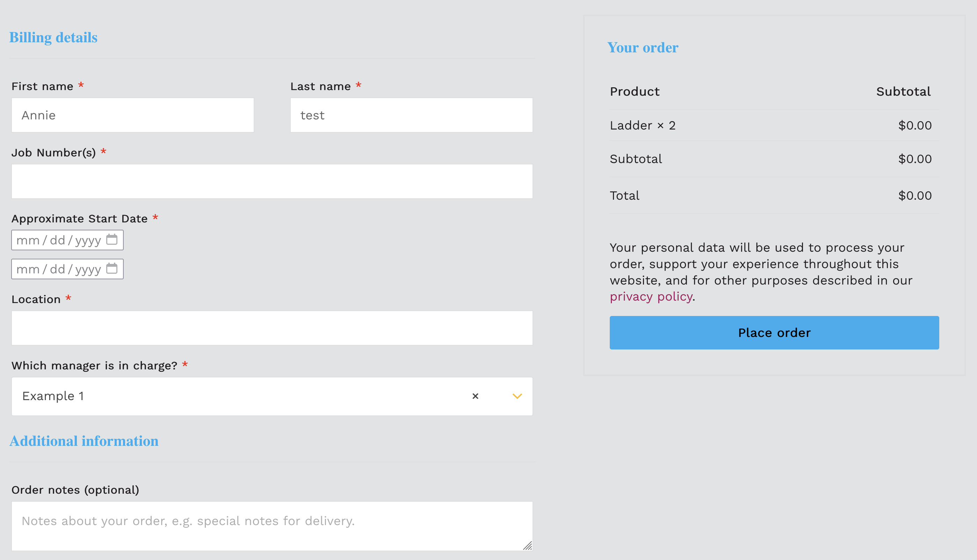Click the Your order heading

643,48
